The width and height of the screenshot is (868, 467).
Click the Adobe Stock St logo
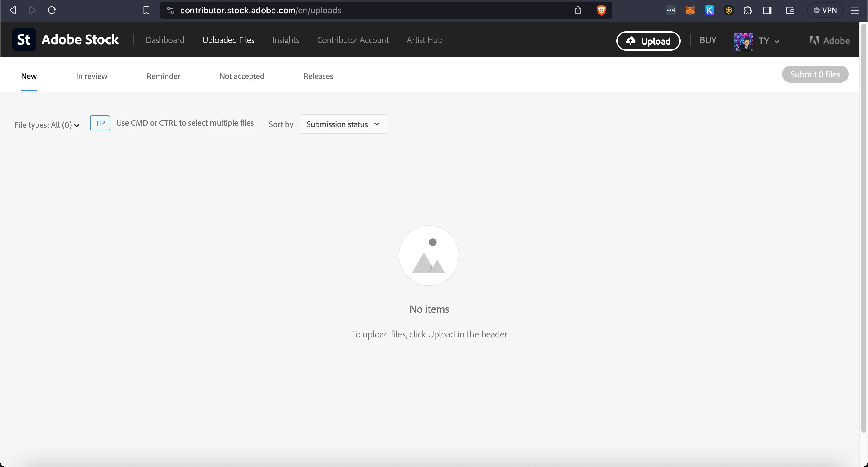click(x=24, y=40)
